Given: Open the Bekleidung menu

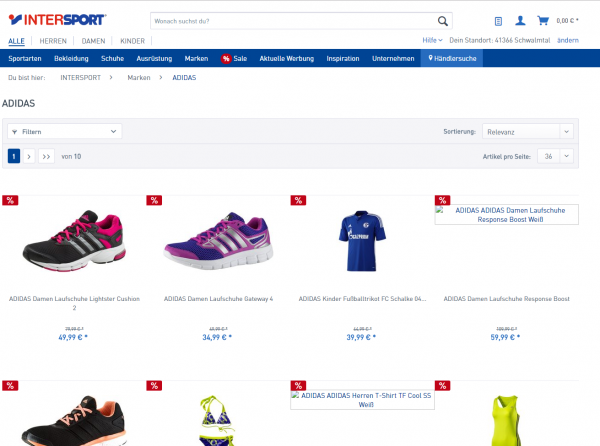Looking at the screenshot, I should pos(71,59).
